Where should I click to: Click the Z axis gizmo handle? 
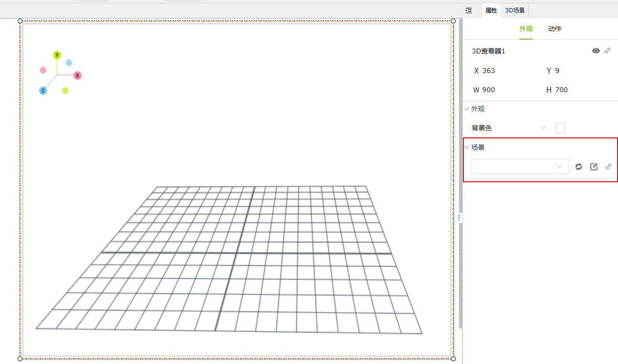43,91
